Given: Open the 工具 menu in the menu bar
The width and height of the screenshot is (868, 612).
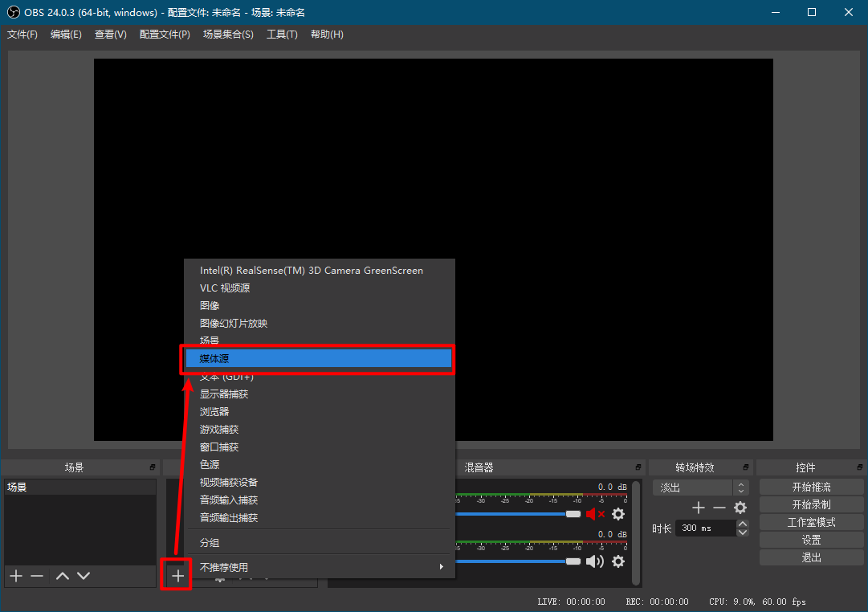Looking at the screenshot, I should click(282, 34).
